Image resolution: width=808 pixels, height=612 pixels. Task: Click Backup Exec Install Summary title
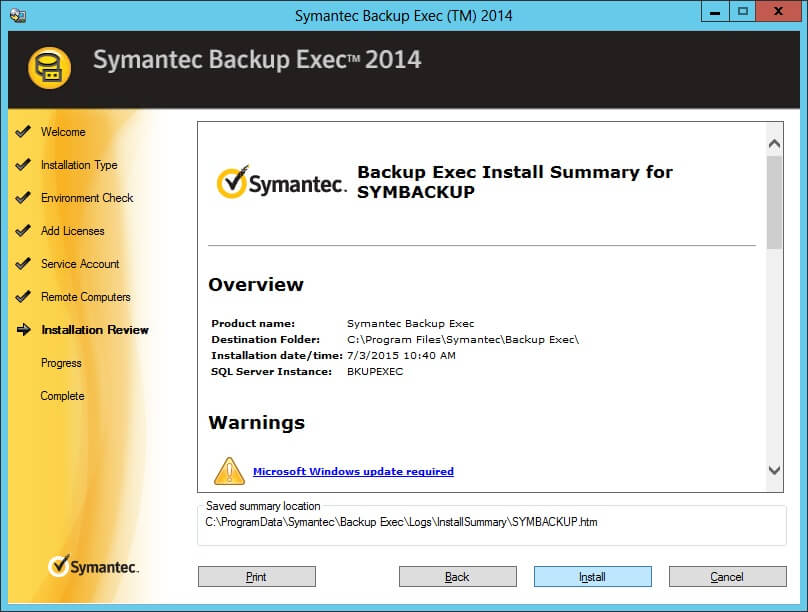tap(515, 182)
